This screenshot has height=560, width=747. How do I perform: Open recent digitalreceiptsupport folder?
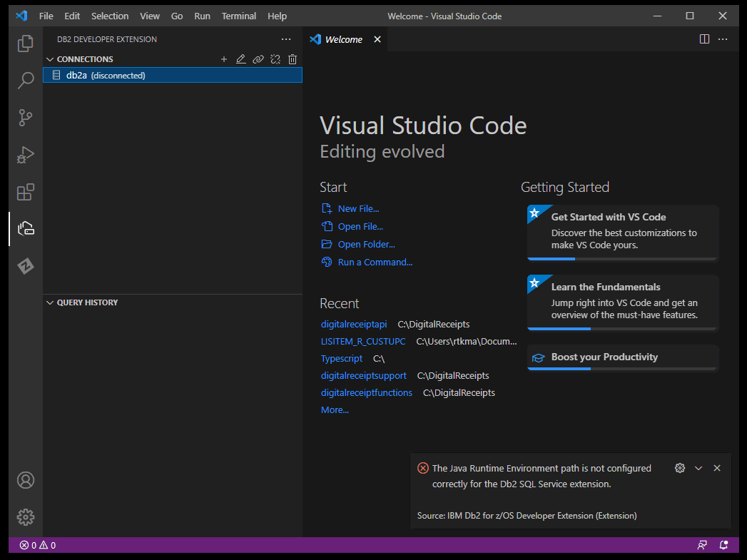(x=363, y=376)
